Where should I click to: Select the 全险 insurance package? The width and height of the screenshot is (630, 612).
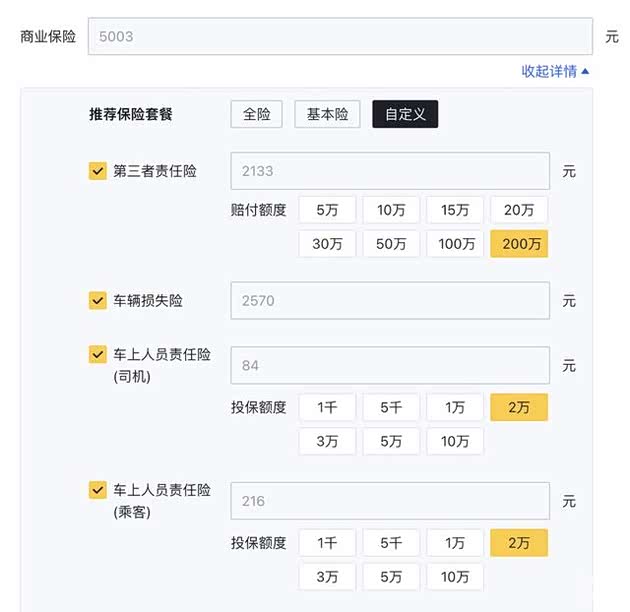click(x=257, y=114)
